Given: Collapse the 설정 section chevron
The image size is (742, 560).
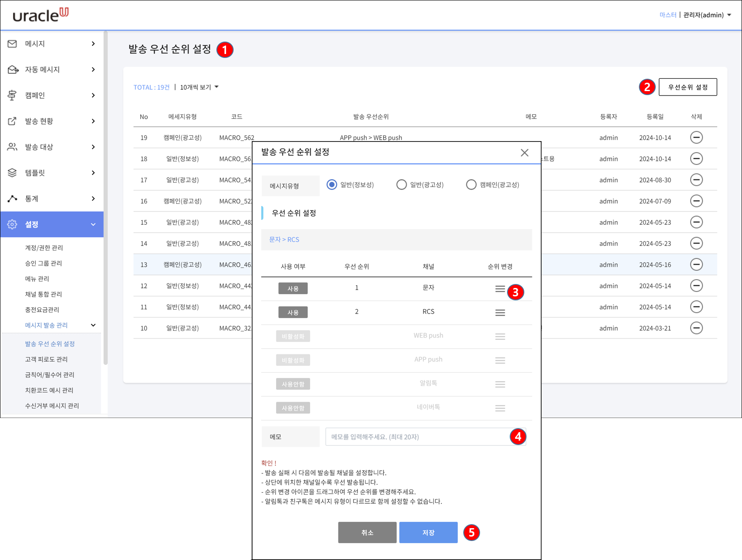Looking at the screenshot, I should (x=93, y=224).
